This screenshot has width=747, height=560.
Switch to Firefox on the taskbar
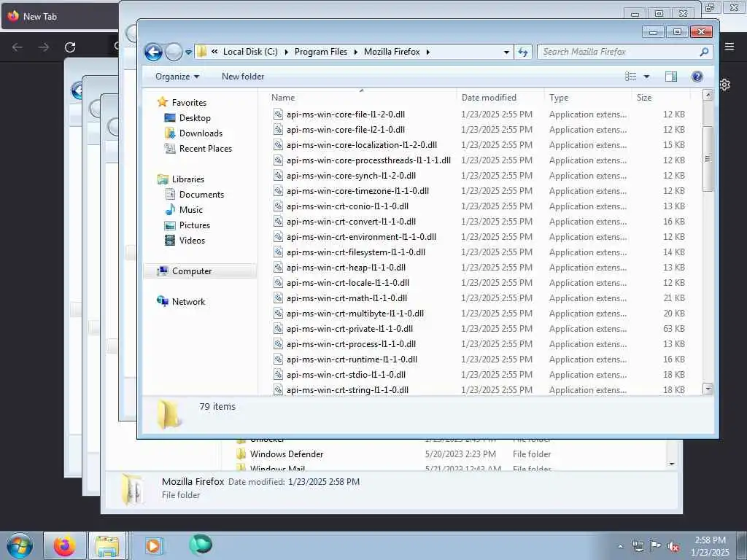[64, 545]
